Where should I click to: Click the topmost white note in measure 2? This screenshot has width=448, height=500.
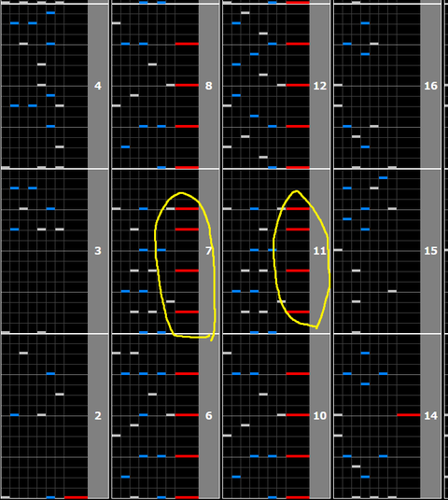tap(23, 353)
